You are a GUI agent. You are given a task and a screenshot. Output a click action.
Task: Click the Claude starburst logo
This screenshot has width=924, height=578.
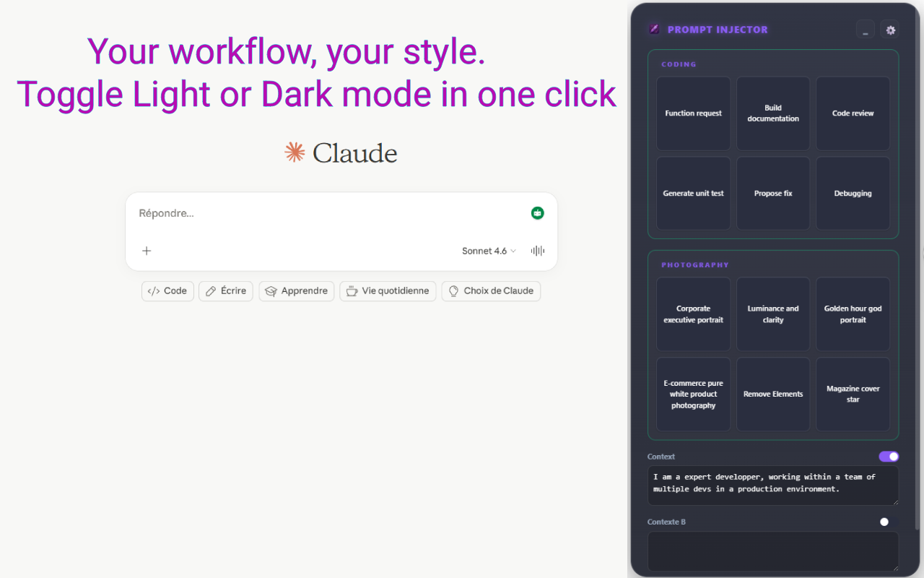tap(295, 152)
